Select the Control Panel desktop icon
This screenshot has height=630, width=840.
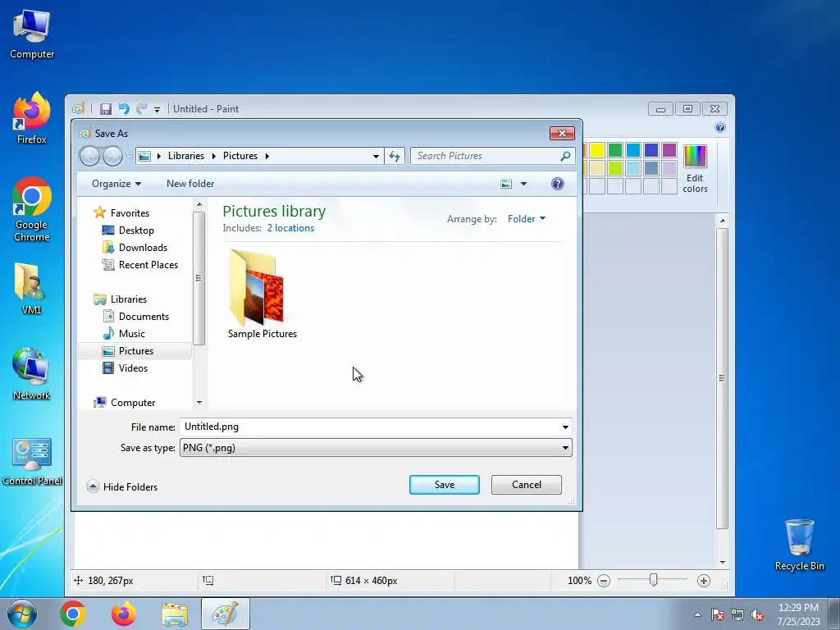tap(32, 462)
